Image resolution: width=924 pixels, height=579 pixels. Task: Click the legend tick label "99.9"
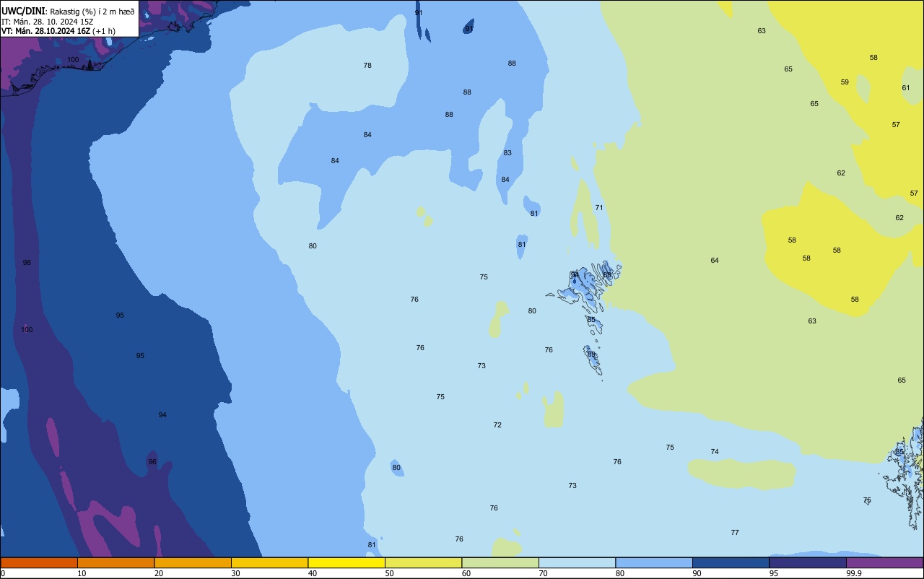(x=854, y=573)
